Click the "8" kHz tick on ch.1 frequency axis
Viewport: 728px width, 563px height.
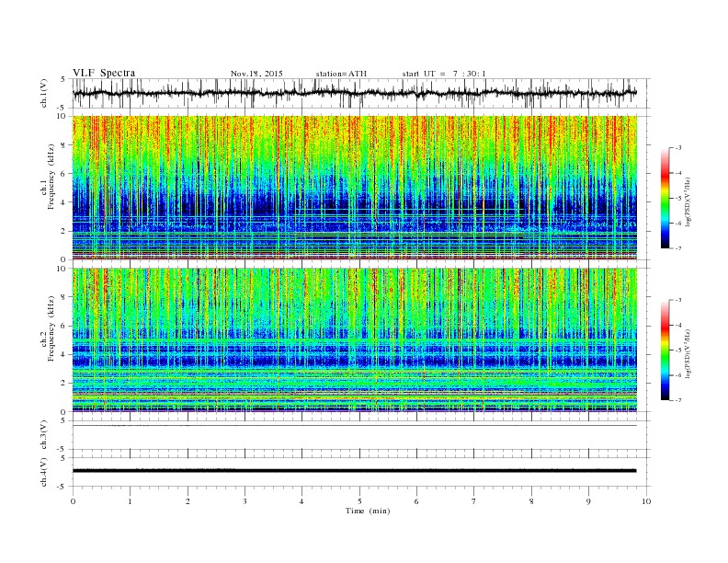tap(63, 145)
